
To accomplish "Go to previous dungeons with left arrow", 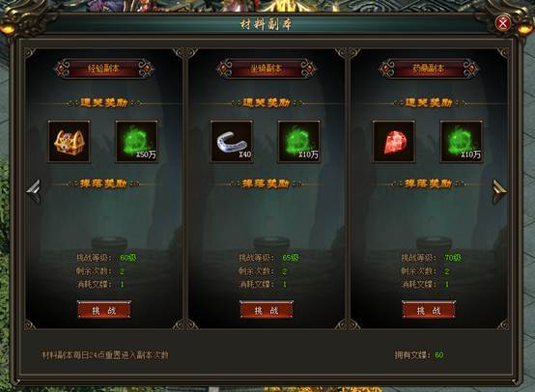I will click(34, 191).
